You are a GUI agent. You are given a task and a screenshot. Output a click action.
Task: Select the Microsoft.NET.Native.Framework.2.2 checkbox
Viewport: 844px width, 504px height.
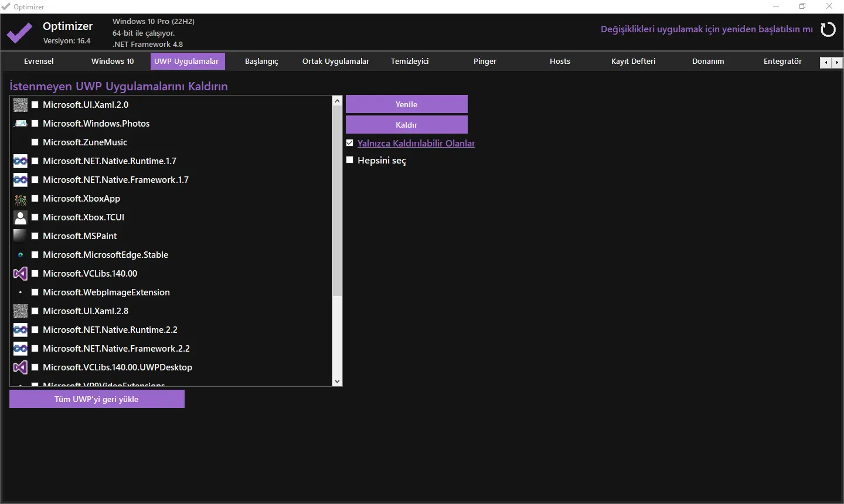click(35, 349)
